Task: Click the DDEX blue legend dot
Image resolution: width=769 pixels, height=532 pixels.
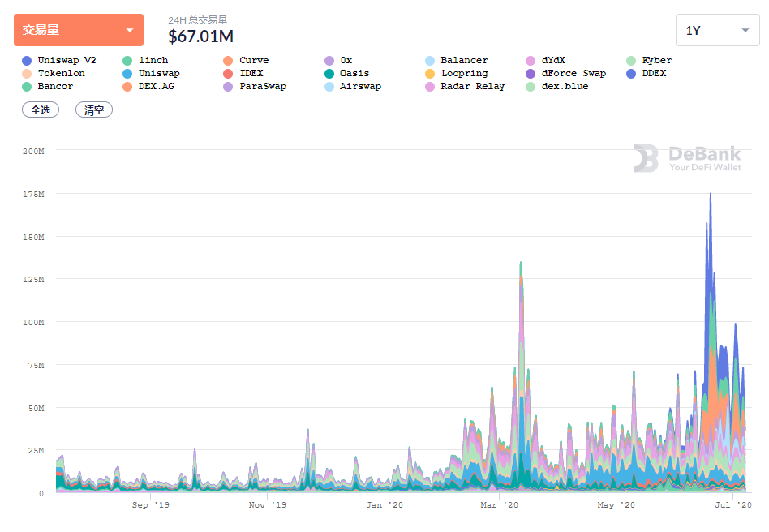Action: click(631, 74)
